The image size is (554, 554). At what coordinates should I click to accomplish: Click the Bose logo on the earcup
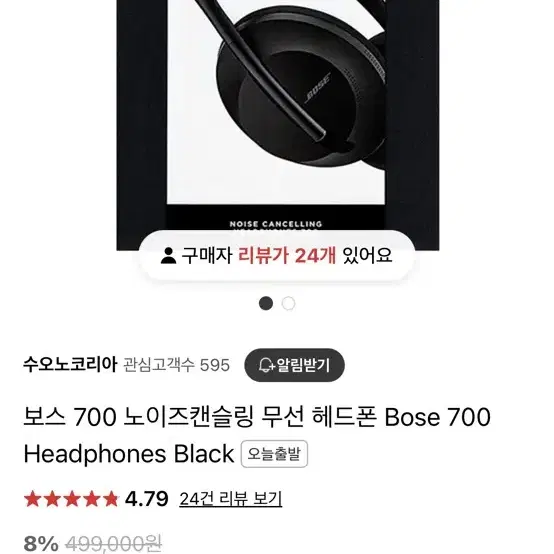[318, 88]
